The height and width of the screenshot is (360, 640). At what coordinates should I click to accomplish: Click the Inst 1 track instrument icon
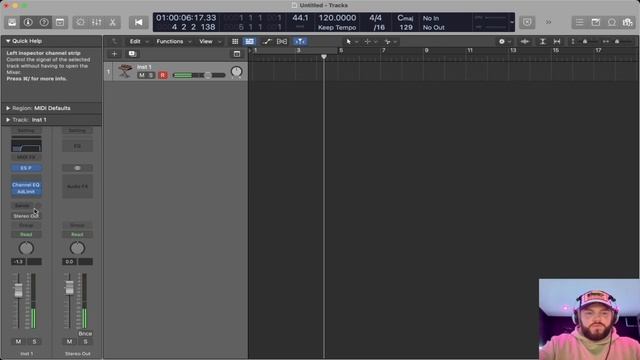coord(125,71)
